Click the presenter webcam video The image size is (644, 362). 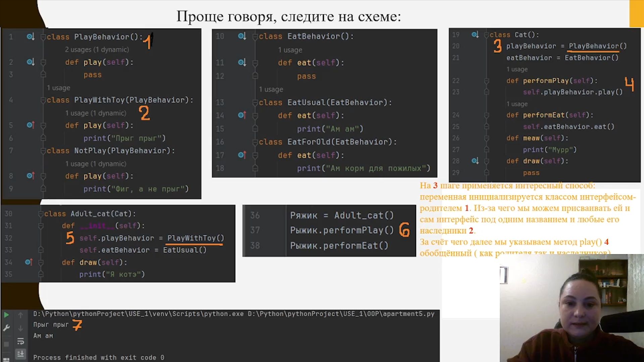click(572, 308)
